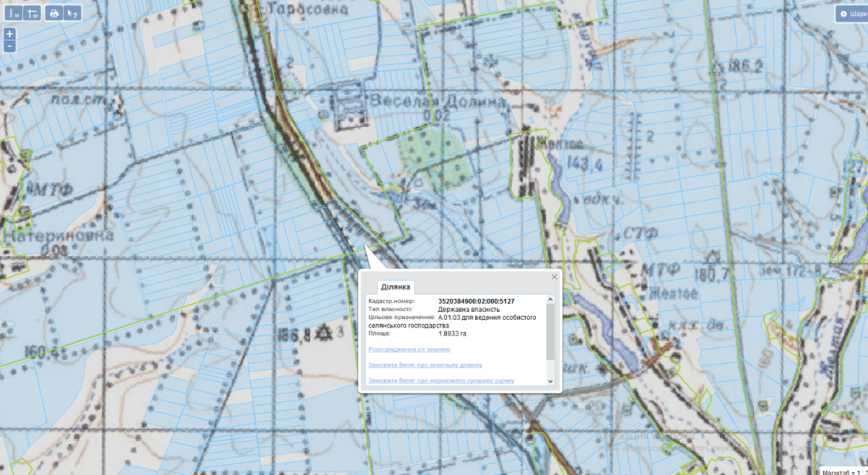Click the Площа label
Screen dimensions: 868x475
tap(380, 333)
